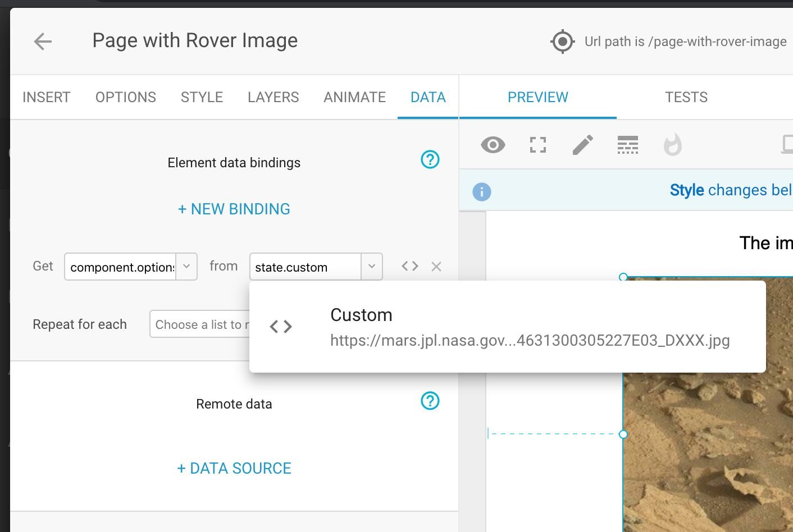The height and width of the screenshot is (532, 793).
Task: Click the fullscreen frame icon
Action: tap(537, 145)
